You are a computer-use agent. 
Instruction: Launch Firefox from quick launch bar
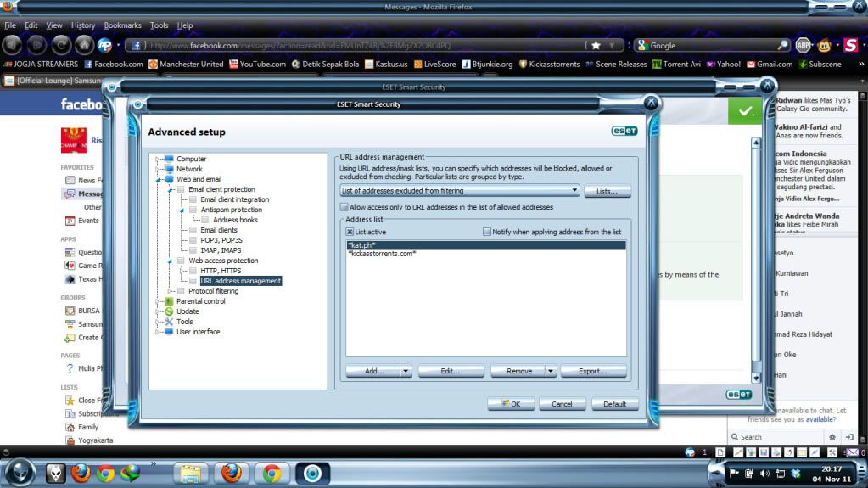click(x=81, y=473)
